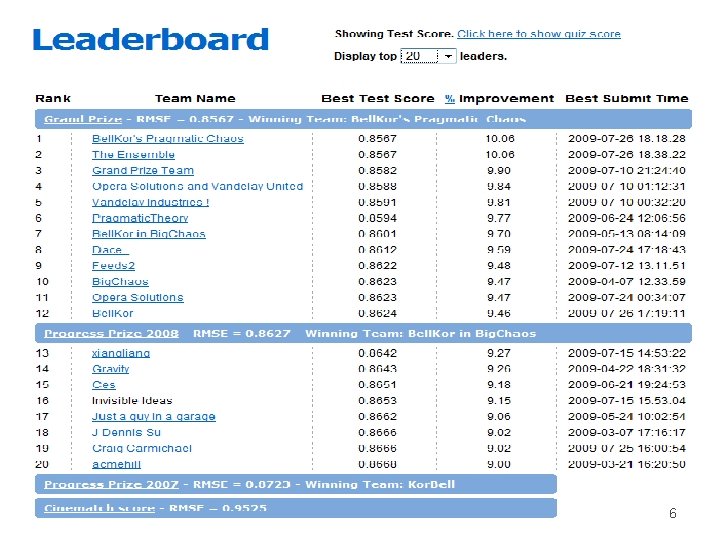Image resolution: width=720 pixels, height=540 pixels.
Task: Open The Ensemble team link
Action: click(133, 155)
